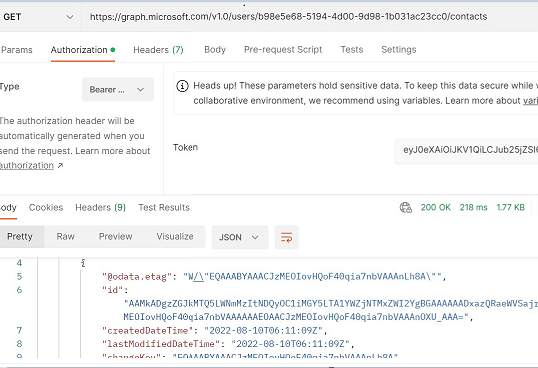538x368 pixels.
Task: Click the info icon in Heads up banner
Action: tap(182, 86)
